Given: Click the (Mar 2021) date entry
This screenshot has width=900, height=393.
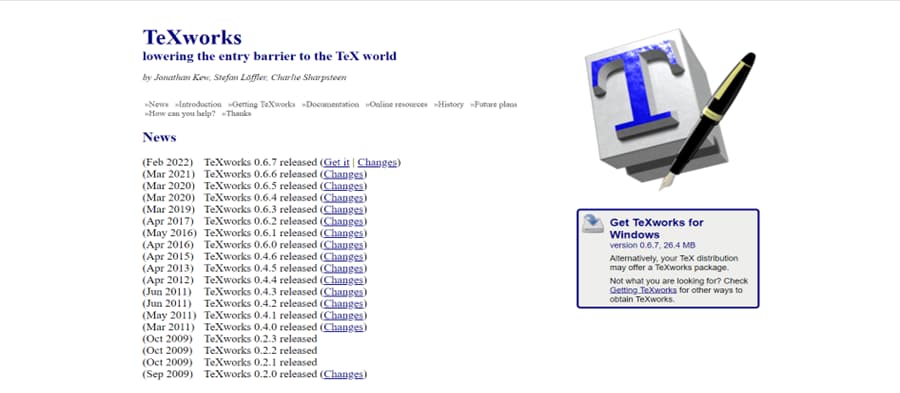Looking at the screenshot, I should [x=168, y=174].
